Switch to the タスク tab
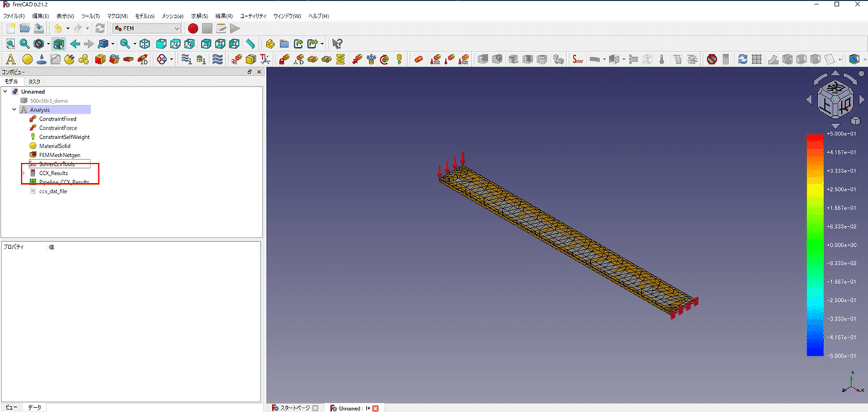The width and height of the screenshot is (868, 412). pyautogui.click(x=34, y=82)
